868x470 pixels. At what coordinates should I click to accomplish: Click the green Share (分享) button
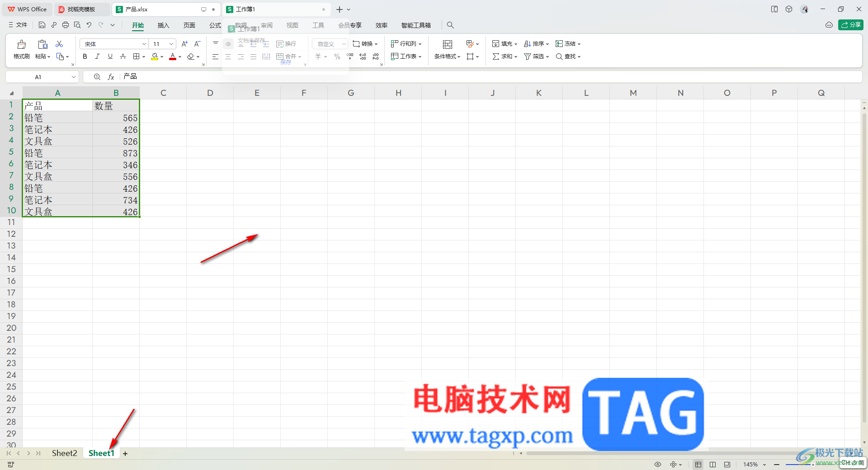850,25
